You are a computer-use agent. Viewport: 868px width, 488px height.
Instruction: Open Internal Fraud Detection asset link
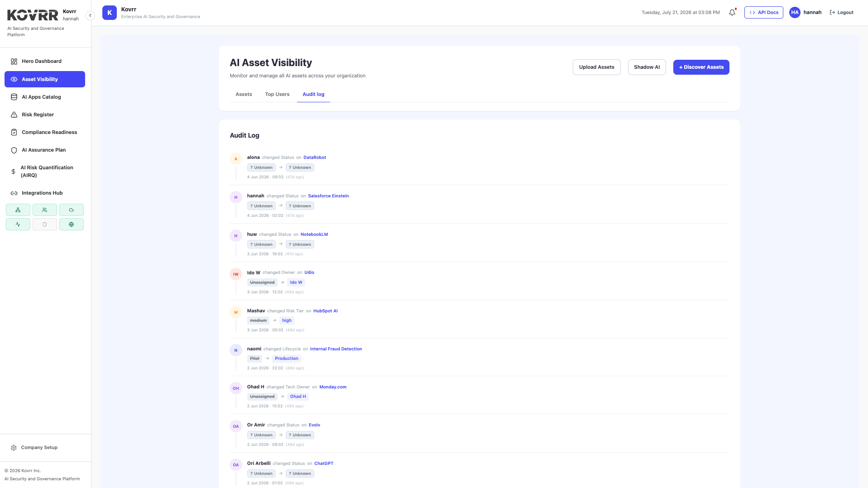point(336,349)
